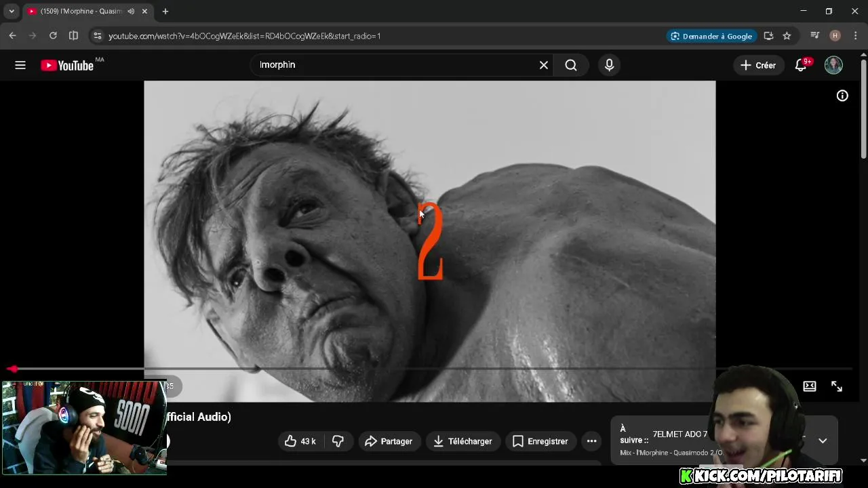Open Chrome three-dot menu

[855, 36]
